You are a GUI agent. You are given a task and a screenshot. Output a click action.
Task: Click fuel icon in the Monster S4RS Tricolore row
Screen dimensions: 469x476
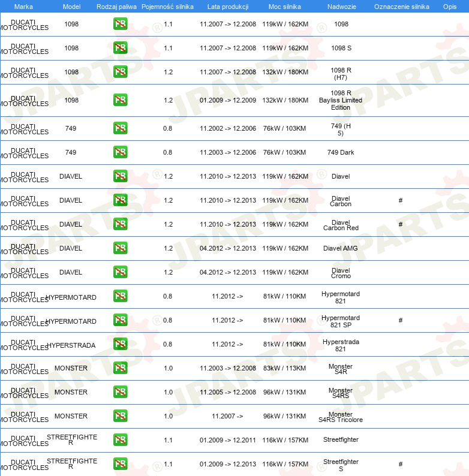point(121,416)
